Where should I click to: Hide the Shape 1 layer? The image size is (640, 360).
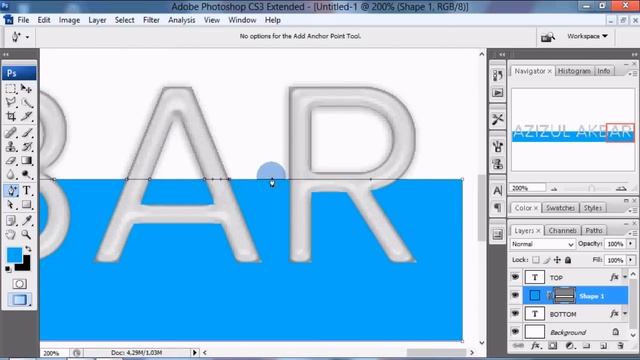(515, 295)
